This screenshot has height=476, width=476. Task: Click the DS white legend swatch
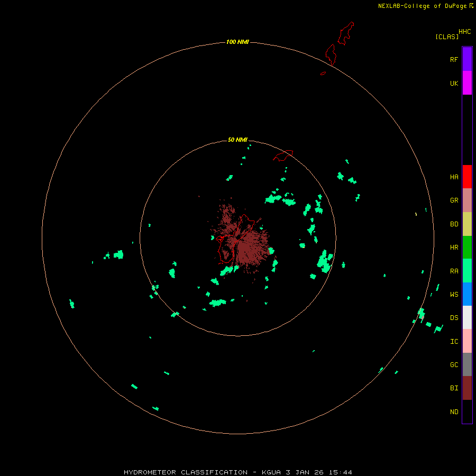tap(467, 317)
